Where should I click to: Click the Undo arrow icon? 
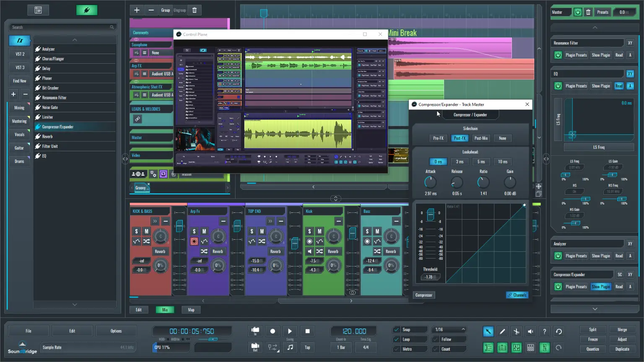point(559,331)
